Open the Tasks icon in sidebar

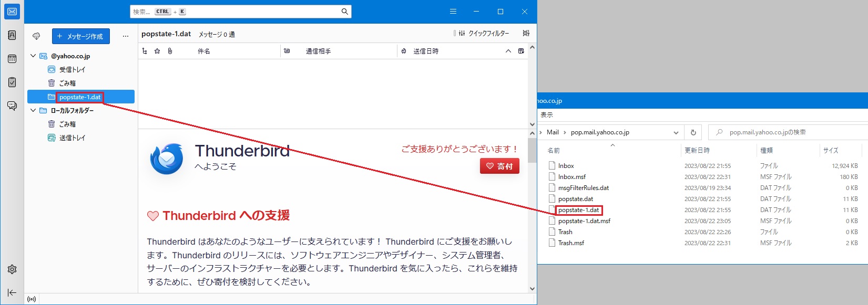[12, 82]
